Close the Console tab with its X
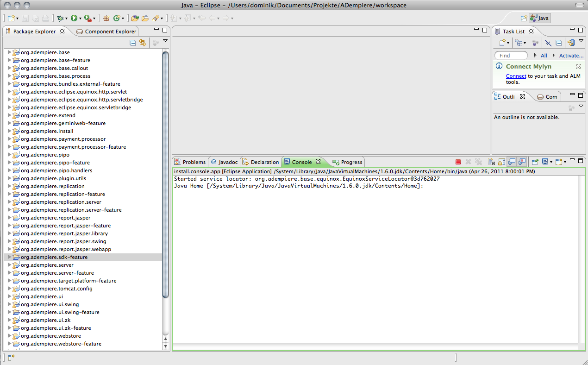 point(318,162)
